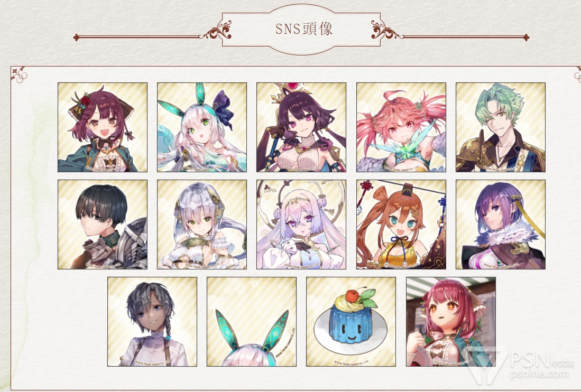Screen dimensions: 581x392
Task: Open the psnine.com watermark link
Action: pos(539,373)
